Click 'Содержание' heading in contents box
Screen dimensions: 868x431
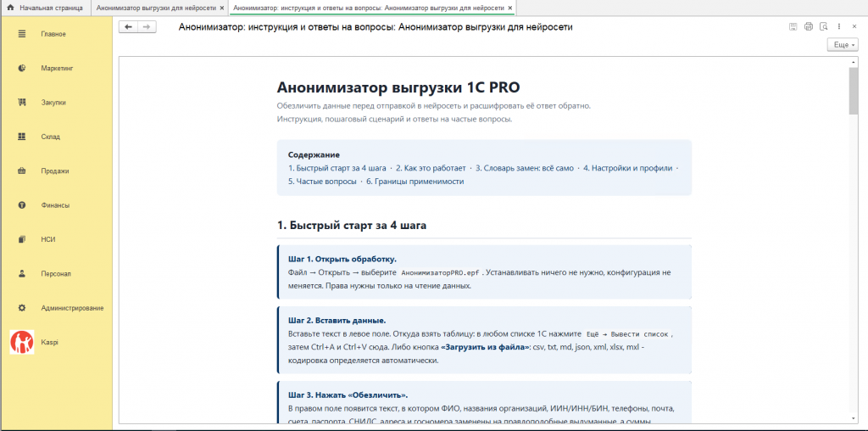tap(314, 154)
